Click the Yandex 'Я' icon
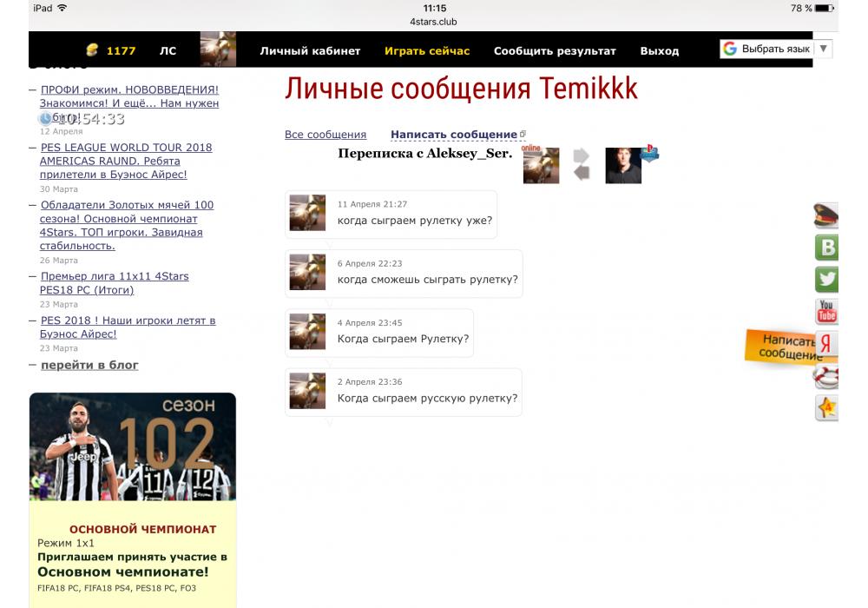The height and width of the screenshot is (608, 868). coord(826,344)
